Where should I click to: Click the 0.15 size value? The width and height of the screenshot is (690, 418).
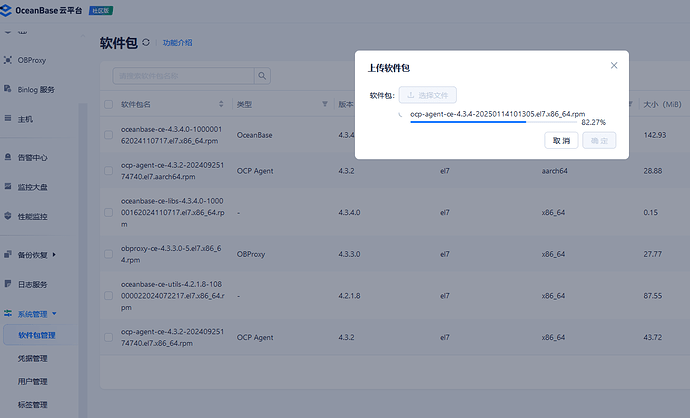pyautogui.click(x=650, y=212)
